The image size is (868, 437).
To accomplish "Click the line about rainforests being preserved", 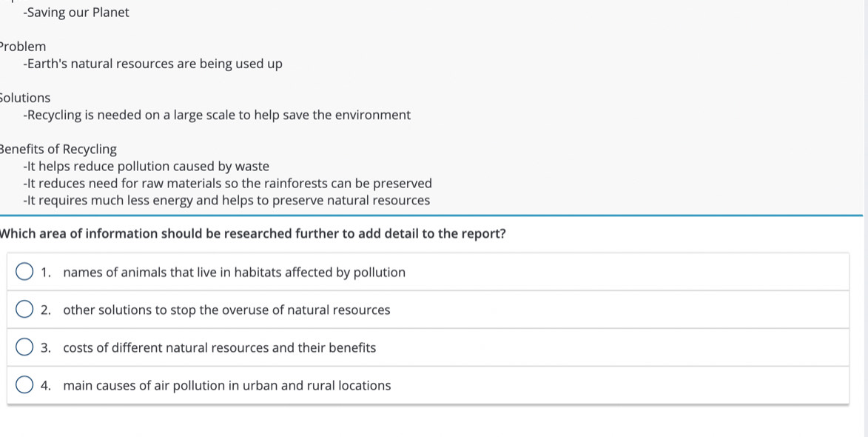I will click(227, 184).
